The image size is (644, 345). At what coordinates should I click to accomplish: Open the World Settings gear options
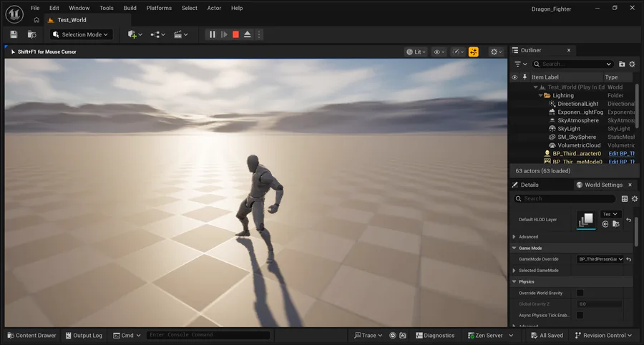(635, 199)
